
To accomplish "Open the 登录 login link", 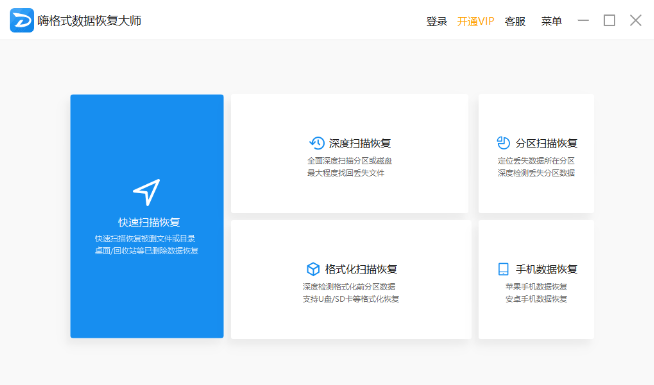I will (436, 21).
